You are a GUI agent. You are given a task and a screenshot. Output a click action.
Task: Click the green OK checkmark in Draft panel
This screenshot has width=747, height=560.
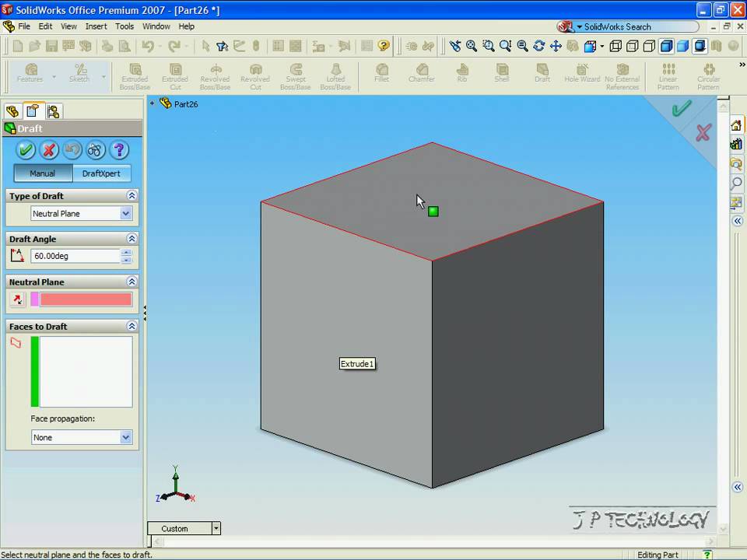tap(26, 150)
